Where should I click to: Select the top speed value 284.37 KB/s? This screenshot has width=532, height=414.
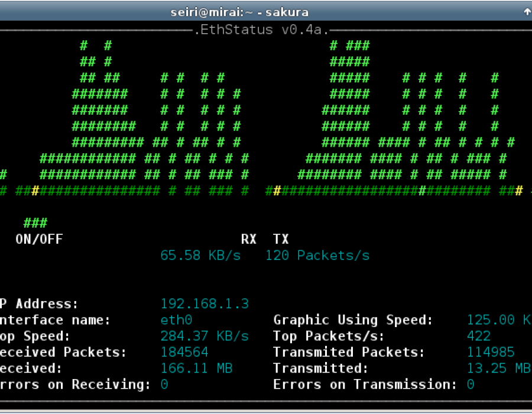[x=205, y=336]
